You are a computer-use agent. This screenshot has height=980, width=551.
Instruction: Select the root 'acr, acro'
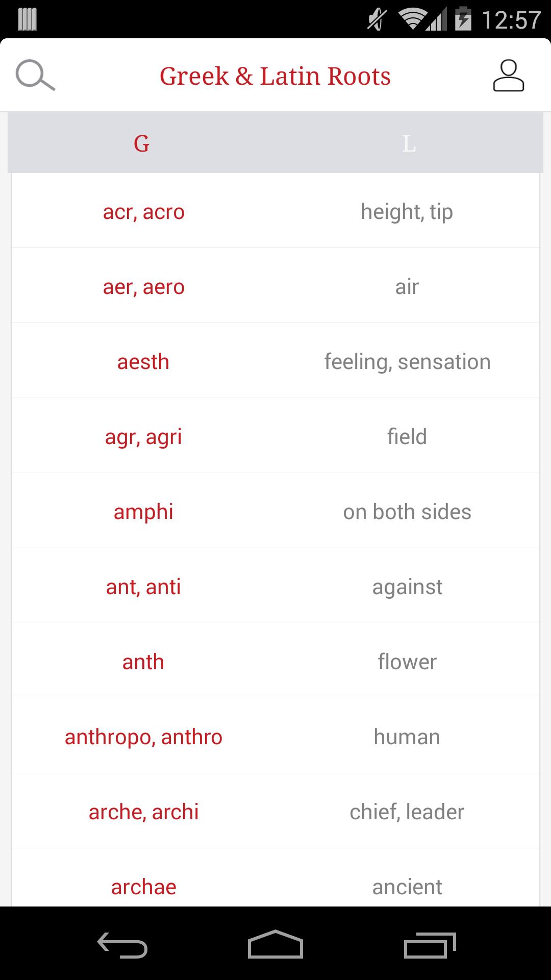[144, 211]
